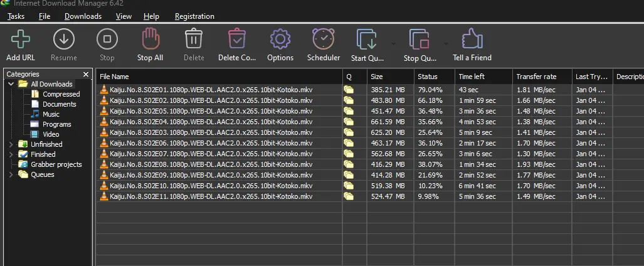The width and height of the screenshot is (644, 266).
Task: Click the Start Queue icon
Action: (x=367, y=40)
